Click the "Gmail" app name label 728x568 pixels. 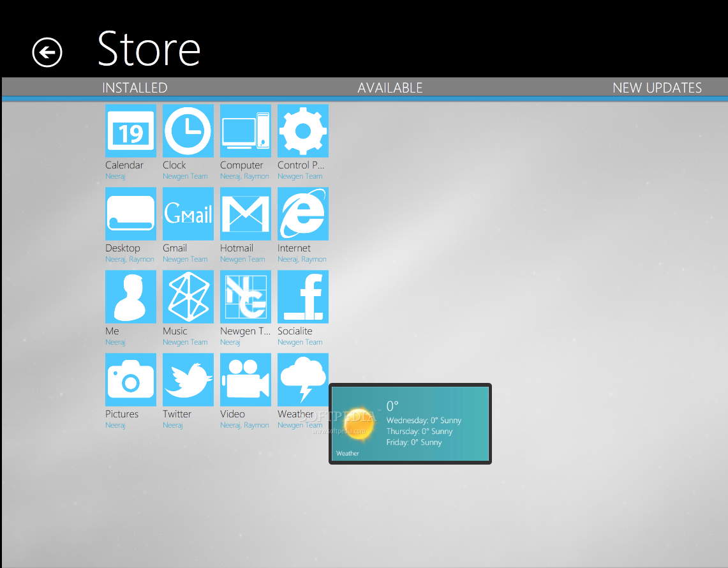tap(175, 248)
